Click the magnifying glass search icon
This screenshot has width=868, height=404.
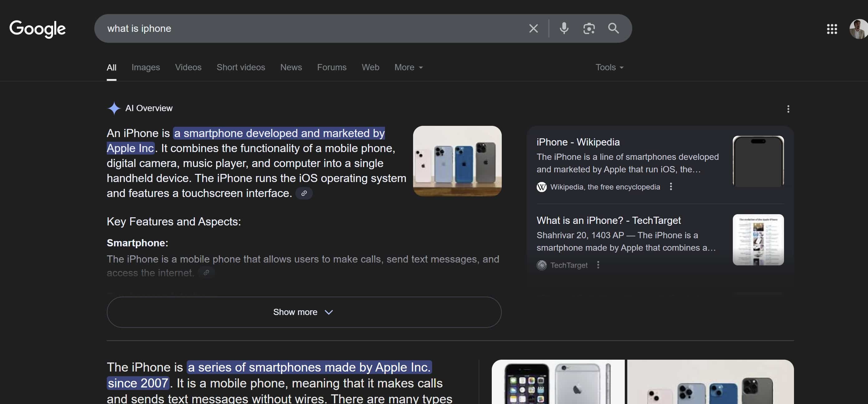click(x=613, y=28)
